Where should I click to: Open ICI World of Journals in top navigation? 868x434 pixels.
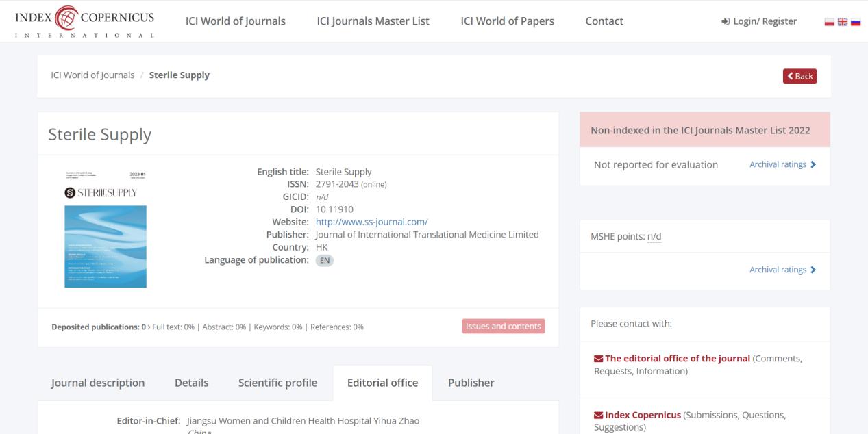[x=236, y=21]
